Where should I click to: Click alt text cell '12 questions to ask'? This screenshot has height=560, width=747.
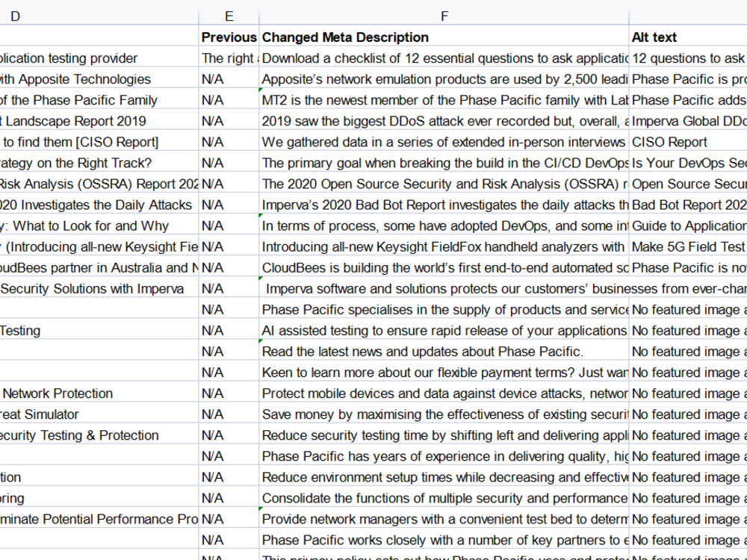(x=688, y=58)
